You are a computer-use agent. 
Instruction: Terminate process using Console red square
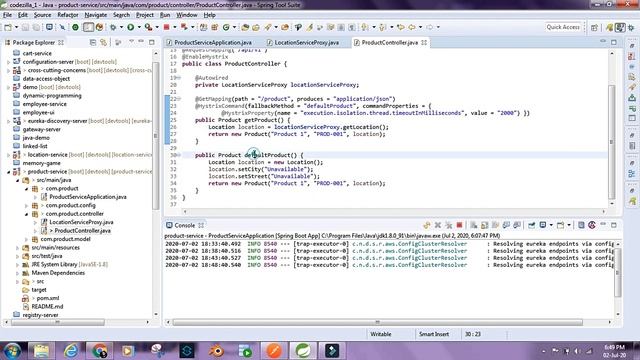coord(460,225)
